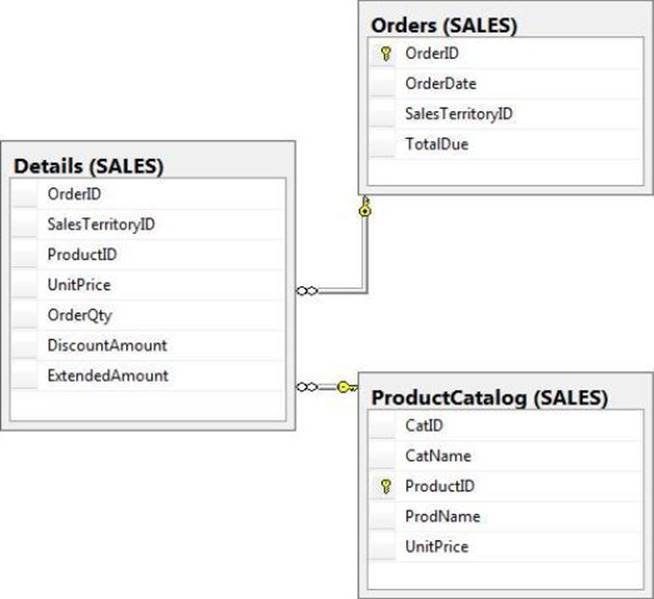This screenshot has width=654, height=599.
Task: Select the ProductCatalog (SALES) table title bar
Action: pos(489,398)
